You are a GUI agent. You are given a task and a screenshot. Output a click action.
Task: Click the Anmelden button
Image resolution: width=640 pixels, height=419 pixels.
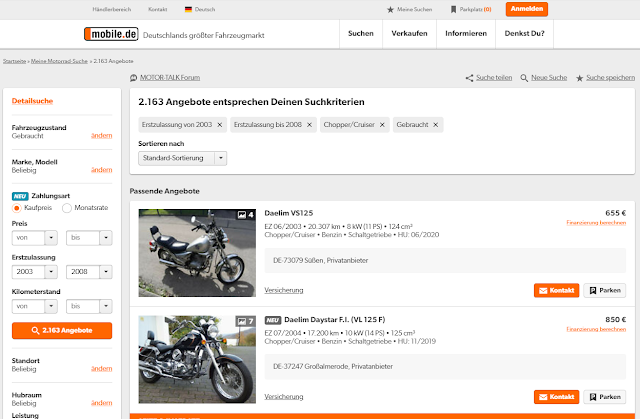coord(527,9)
